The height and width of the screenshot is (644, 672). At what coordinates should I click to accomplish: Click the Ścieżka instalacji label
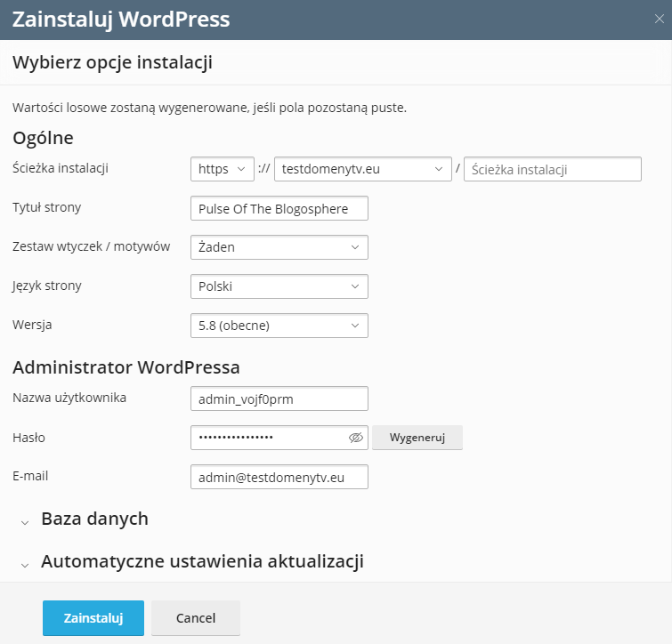(x=61, y=168)
